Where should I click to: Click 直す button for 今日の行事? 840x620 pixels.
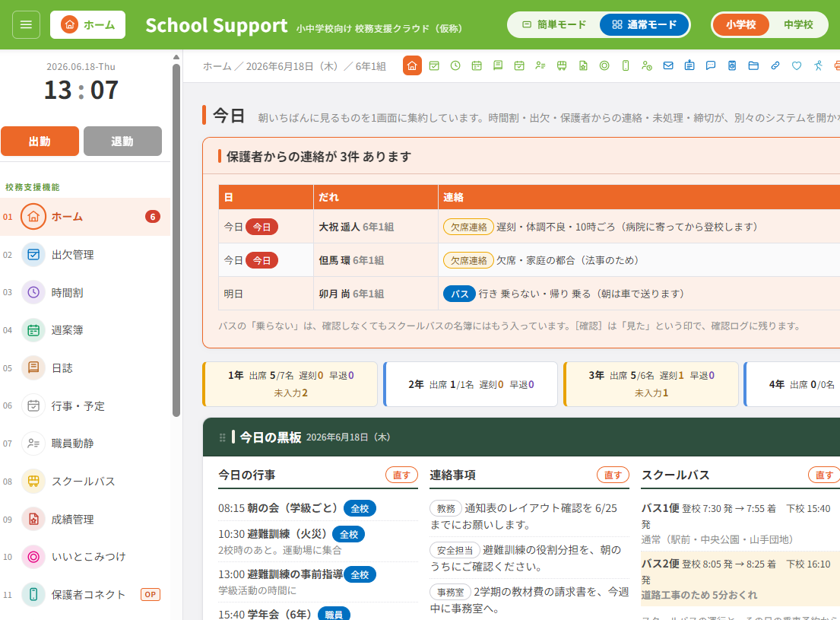401,475
